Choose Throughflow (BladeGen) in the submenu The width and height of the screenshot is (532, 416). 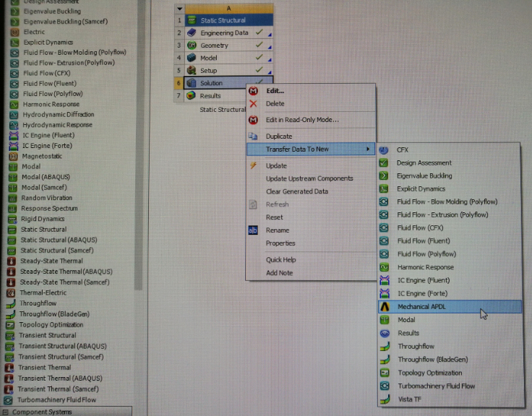[x=433, y=360]
